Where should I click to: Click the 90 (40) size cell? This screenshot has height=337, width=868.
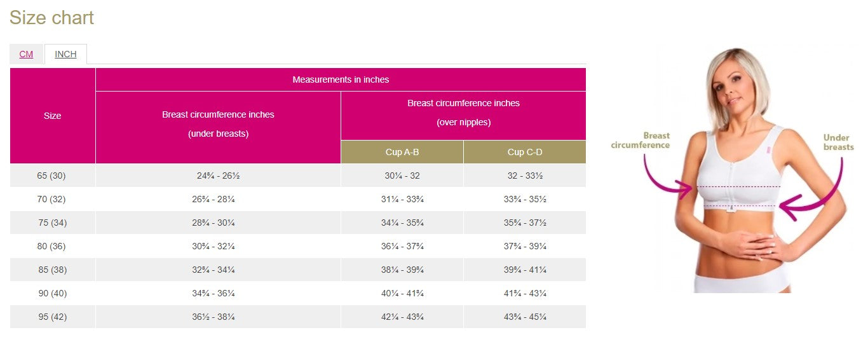(52, 293)
